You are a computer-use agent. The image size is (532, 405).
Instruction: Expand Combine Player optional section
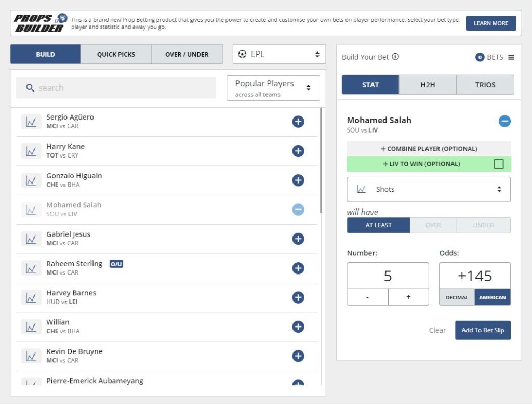[x=429, y=149]
